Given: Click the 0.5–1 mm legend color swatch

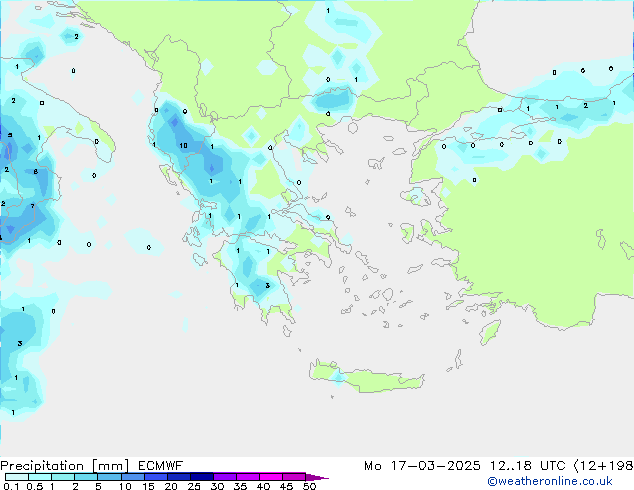Looking at the screenshot, I should click(40, 477).
